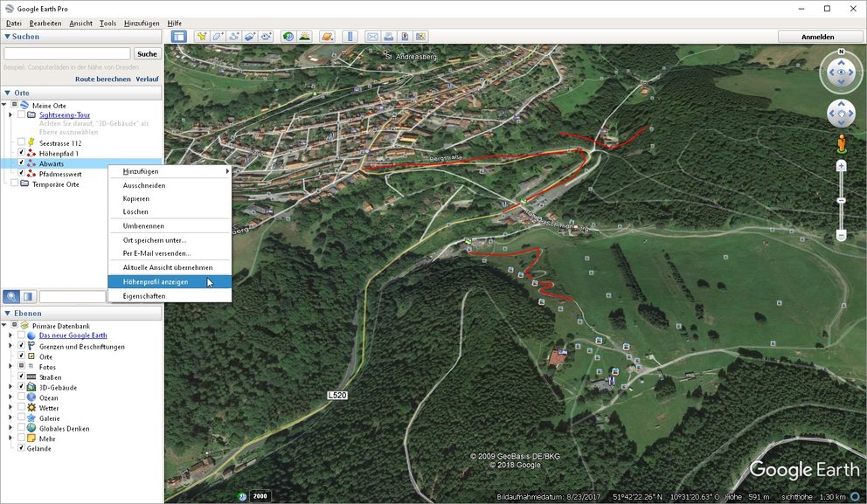867x504 pixels.
Task: Collapse the Suchen panel
Action: click(8, 37)
